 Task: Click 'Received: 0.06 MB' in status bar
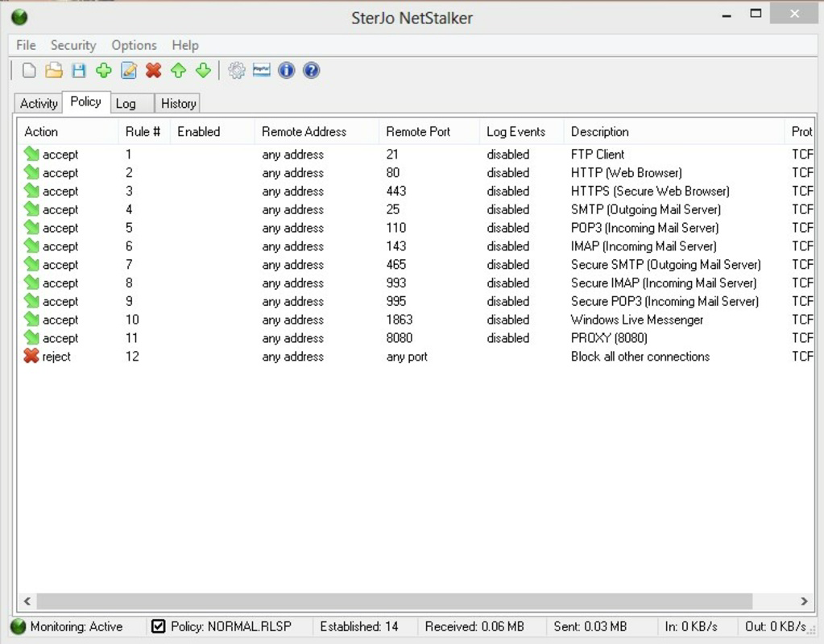474,626
